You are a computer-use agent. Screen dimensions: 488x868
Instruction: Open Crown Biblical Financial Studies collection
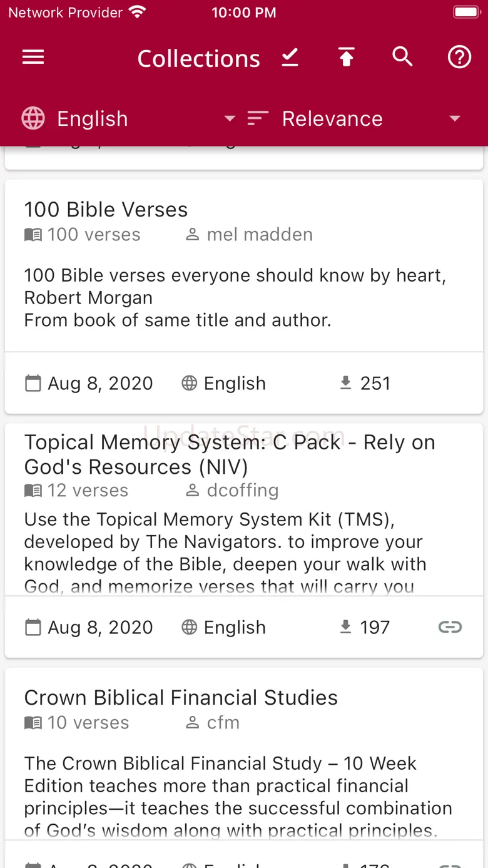click(x=181, y=698)
